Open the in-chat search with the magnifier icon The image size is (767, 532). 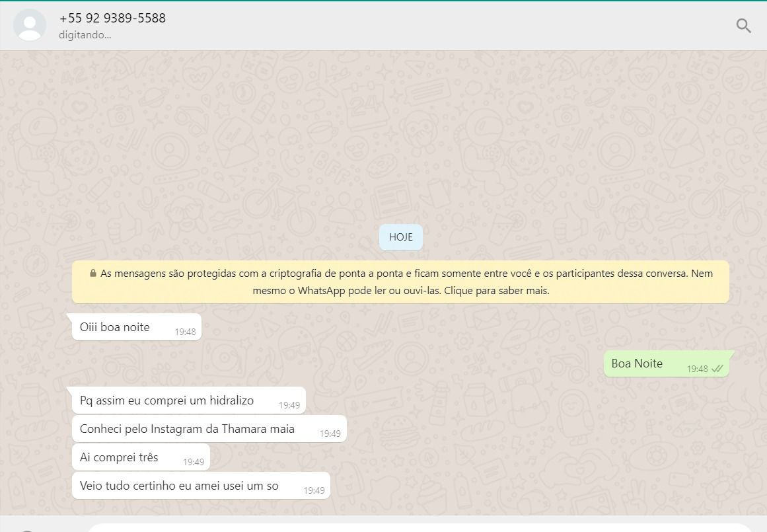coord(743,26)
